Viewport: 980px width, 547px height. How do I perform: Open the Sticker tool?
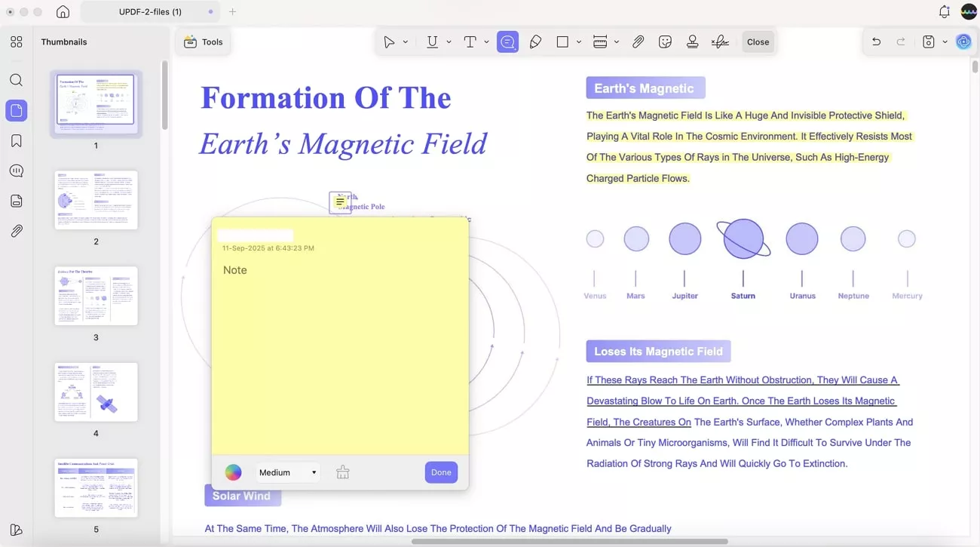[x=665, y=41]
